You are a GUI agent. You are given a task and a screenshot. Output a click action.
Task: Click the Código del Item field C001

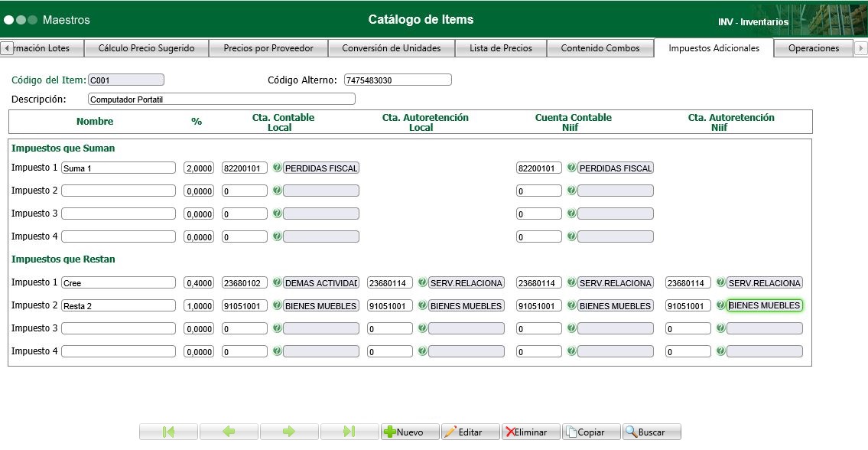click(126, 80)
